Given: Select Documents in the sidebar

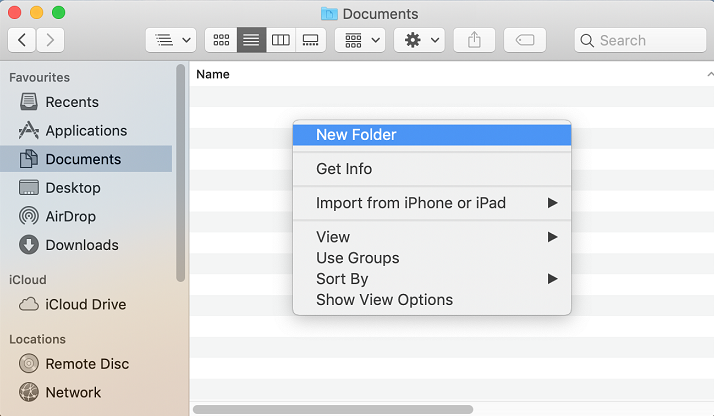Looking at the screenshot, I should (86, 159).
